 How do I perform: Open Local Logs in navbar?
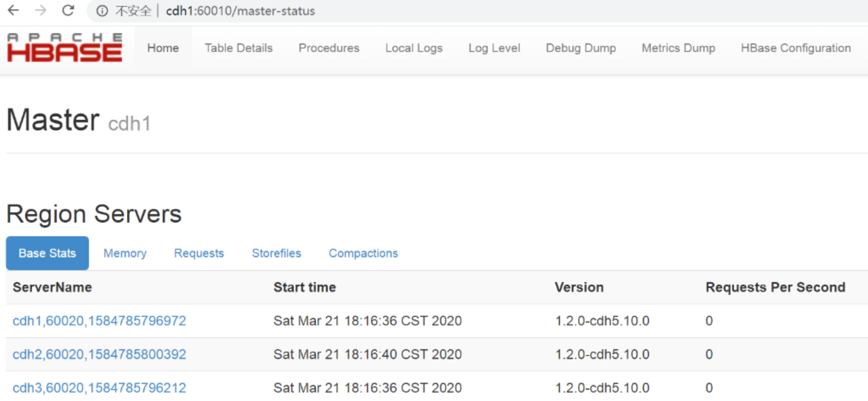(x=414, y=48)
